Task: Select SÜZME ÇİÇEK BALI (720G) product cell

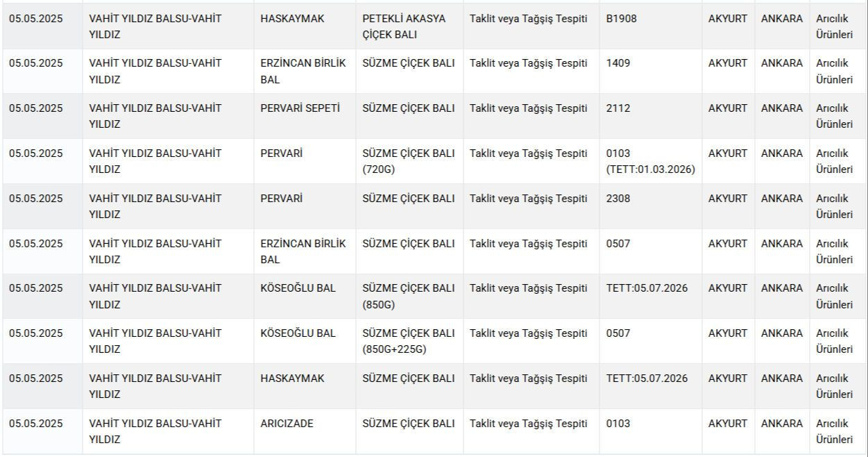Action: coord(408,161)
